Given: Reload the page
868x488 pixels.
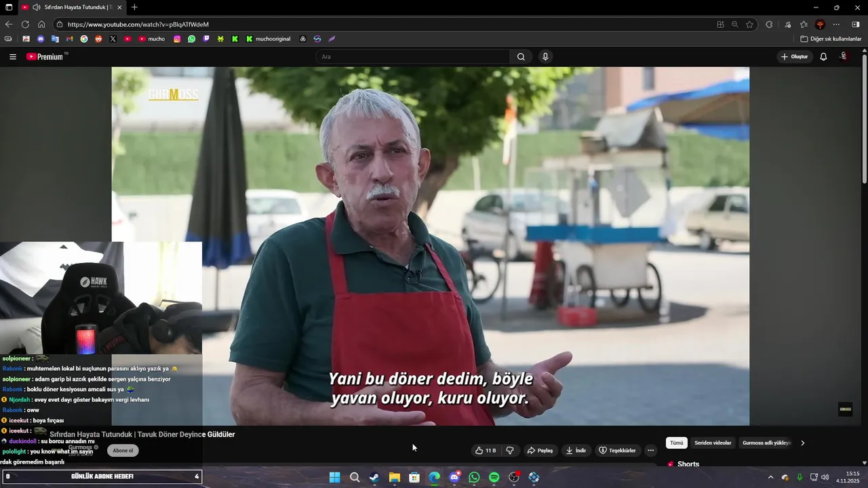Looking at the screenshot, I should 25,24.
